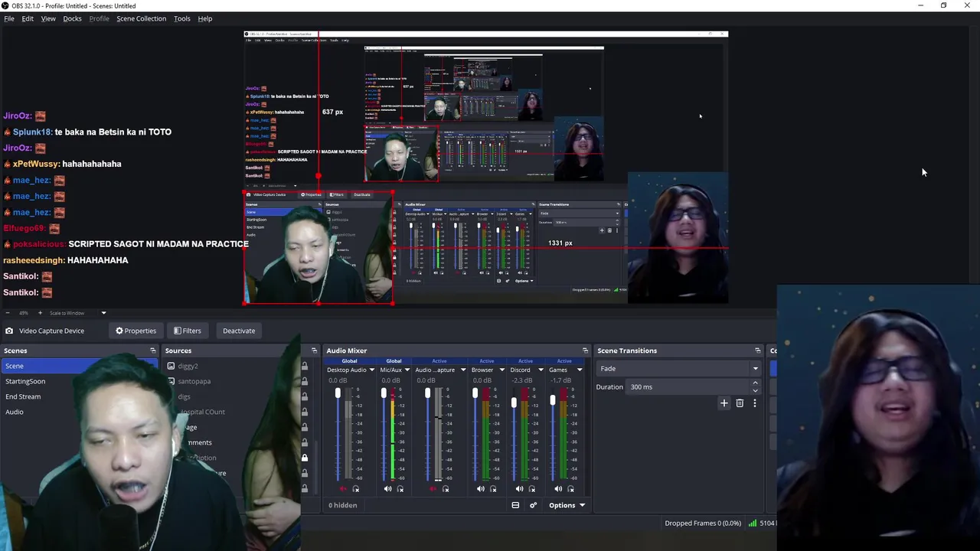Toggle monitoring for Audio capture channel
The image size is (980, 551).
[x=446, y=489]
